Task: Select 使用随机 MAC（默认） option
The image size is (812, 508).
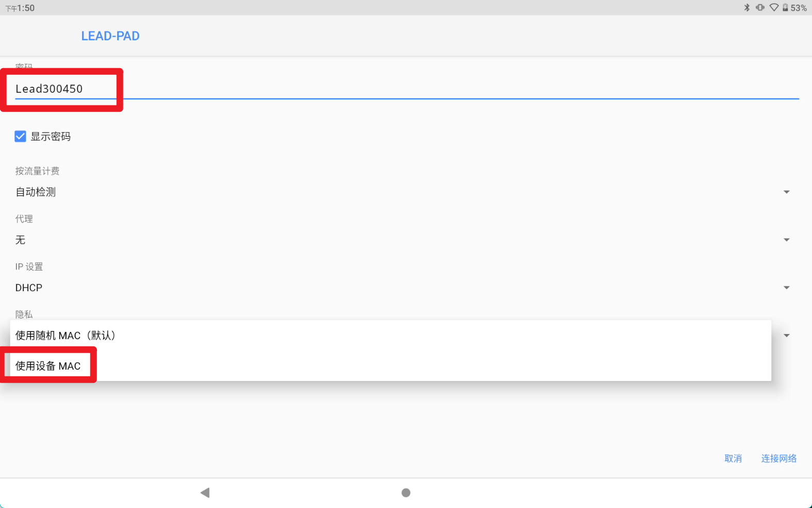Action: [x=66, y=336]
